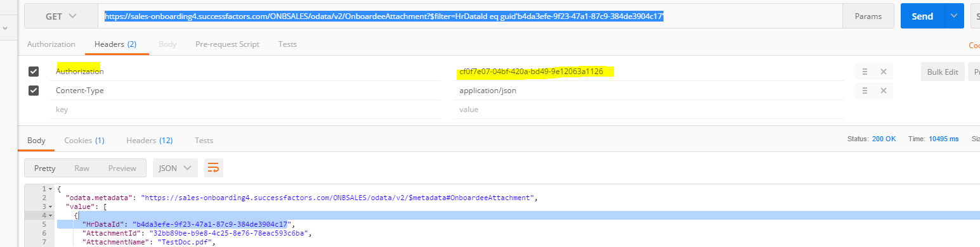The image size is (980, 247).
Task: Collapse the object fold arrow on line 4
Action: 50,215
